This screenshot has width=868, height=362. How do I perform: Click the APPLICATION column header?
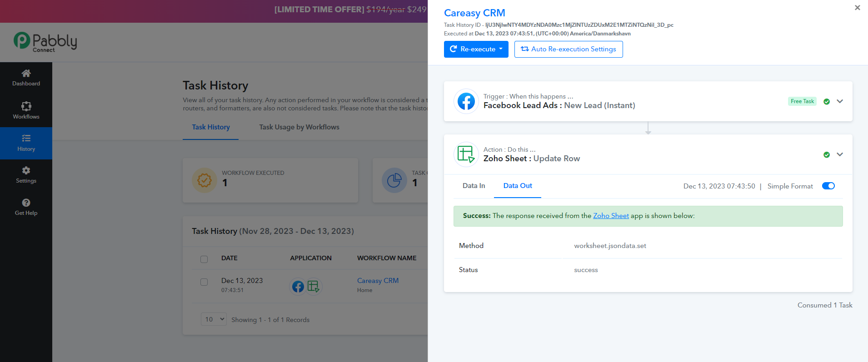(311, 258)
